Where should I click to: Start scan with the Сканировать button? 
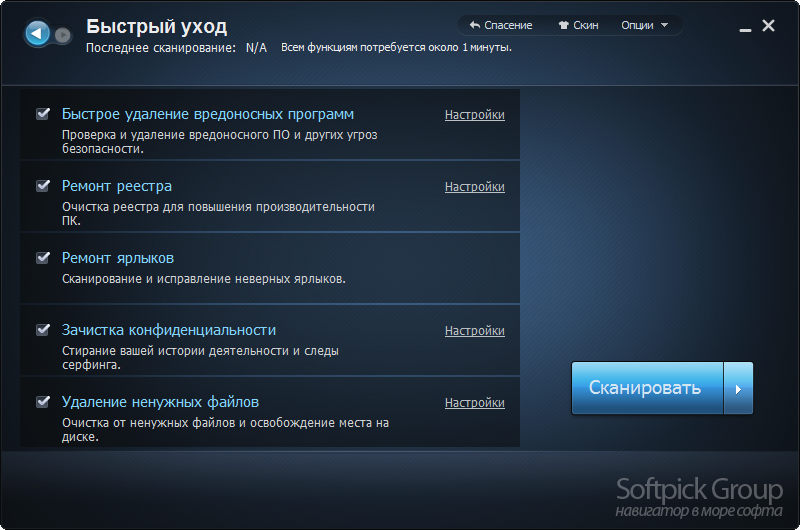click(x=647, y=388)
